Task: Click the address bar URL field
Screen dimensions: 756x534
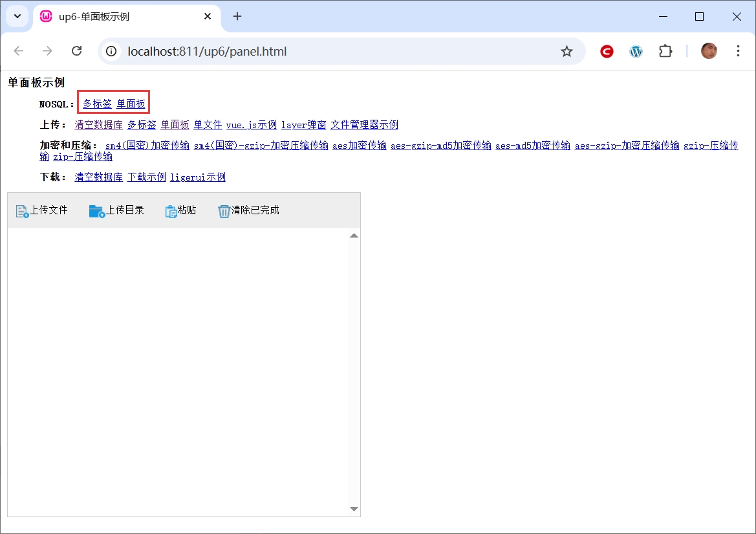Action: (323, 51)
